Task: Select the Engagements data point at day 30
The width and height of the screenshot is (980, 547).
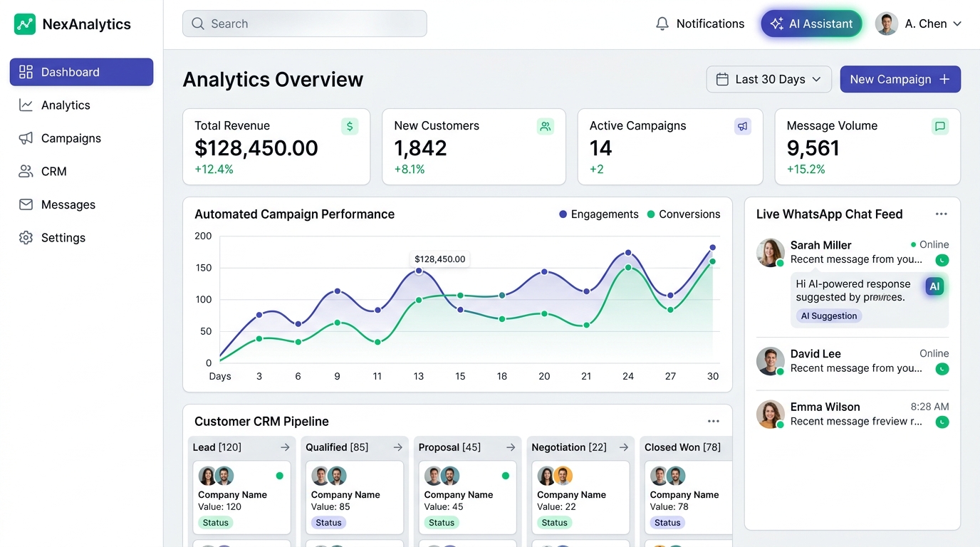Action: click(x=712, y=248)
